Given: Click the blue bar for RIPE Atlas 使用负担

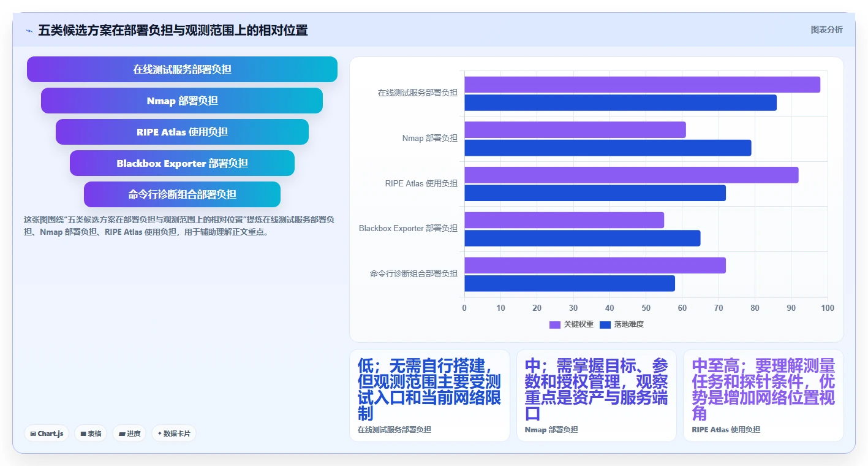Looking at the screenshot, I should pyautogui.click(x=595, y=193).
